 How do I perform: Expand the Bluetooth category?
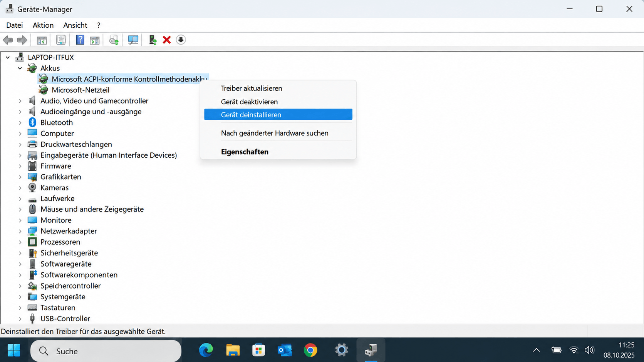point(20,122)
